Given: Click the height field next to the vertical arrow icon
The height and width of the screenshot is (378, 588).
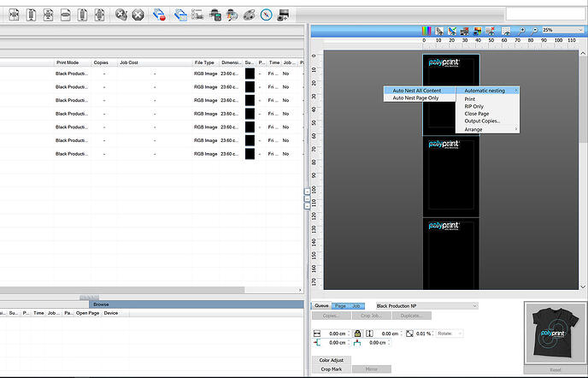Looking at the screenshot, I should click(389, 334).
